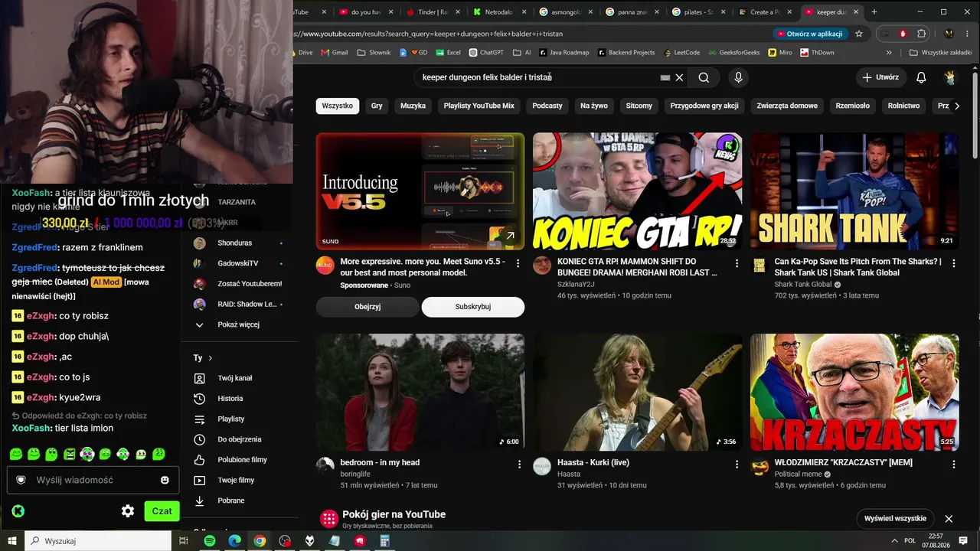Open the KONIEC GTA RP video thumbnail
The image size is (980, 551).
[638, 191]
